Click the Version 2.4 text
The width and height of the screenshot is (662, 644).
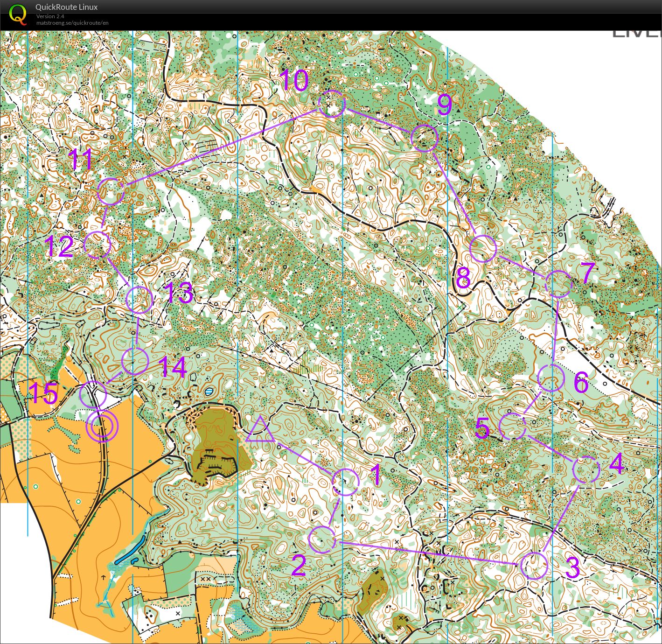click(x=50, y=16)
